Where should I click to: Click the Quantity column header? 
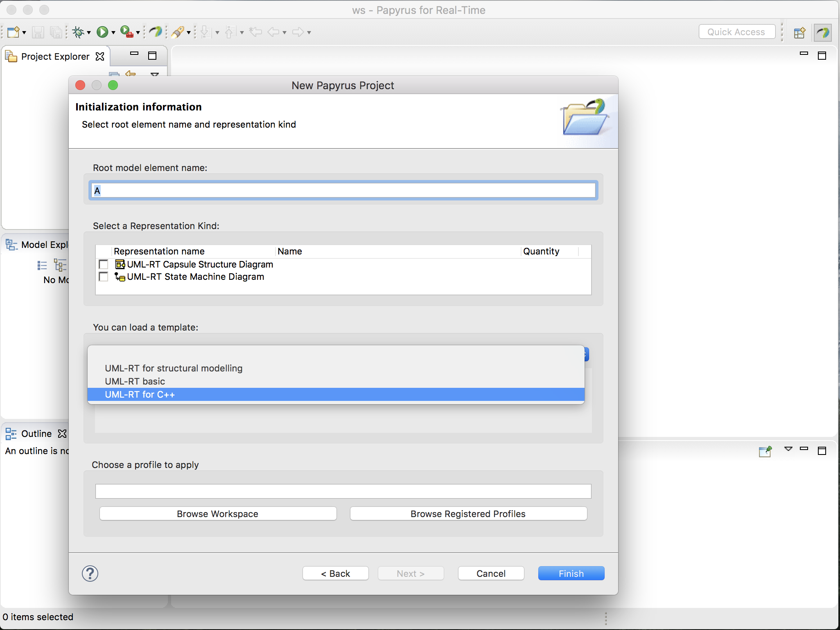pyautogui.click(x=550, y=251)
